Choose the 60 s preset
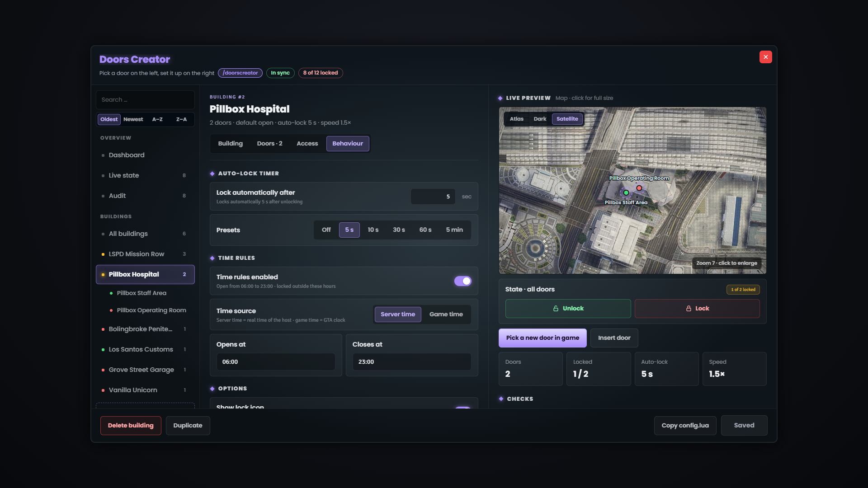The width and height of the screenshot is (868, 488). (425, 230)
